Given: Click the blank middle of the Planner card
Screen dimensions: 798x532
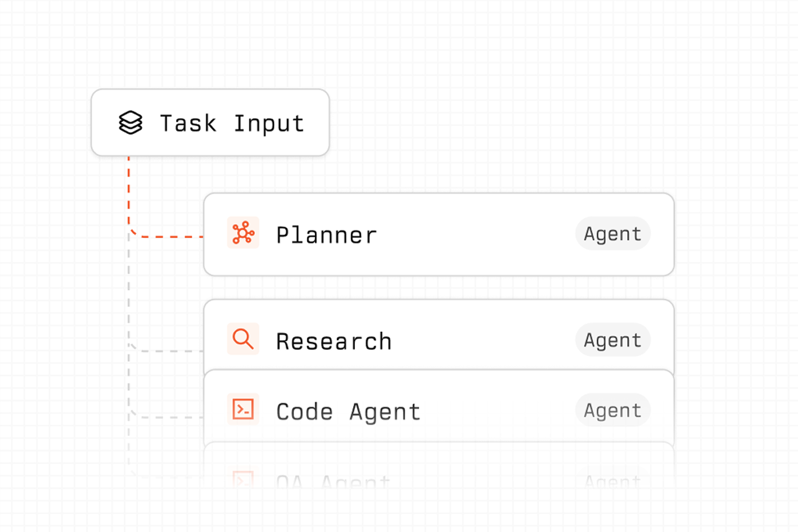Looking at the screenshot, I should click(474, 235).
